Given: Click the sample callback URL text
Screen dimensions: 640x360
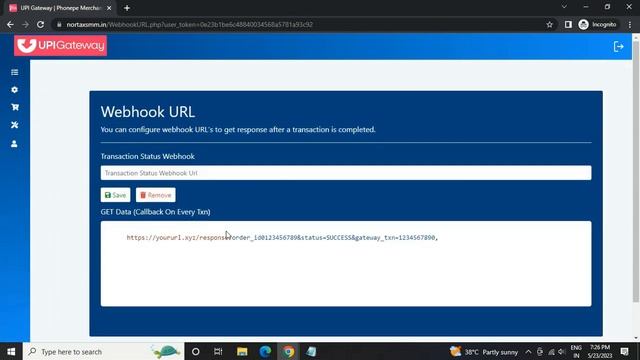Looking at the screenshot, I should (282, 238).
